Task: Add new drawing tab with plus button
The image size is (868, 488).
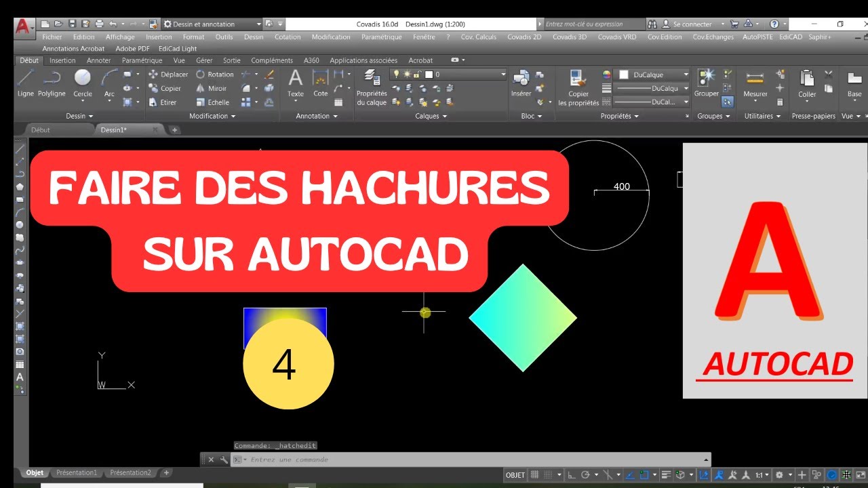Action: point(175,129)
